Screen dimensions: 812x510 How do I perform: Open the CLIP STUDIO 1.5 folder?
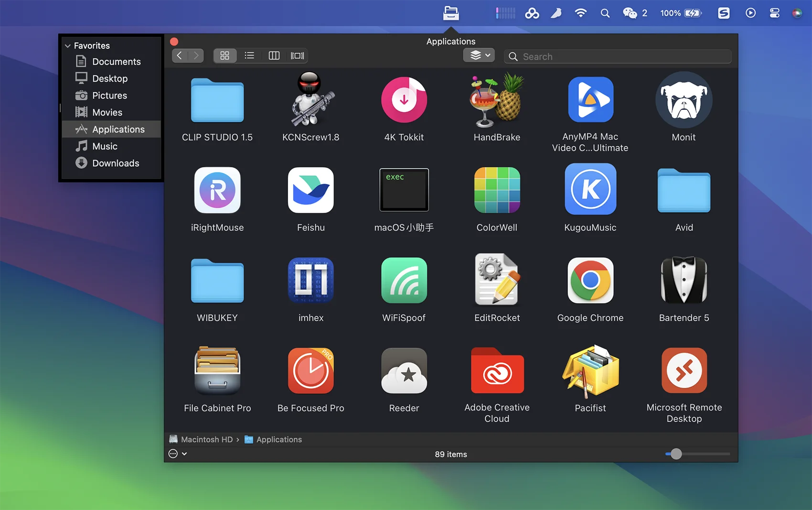217,100
